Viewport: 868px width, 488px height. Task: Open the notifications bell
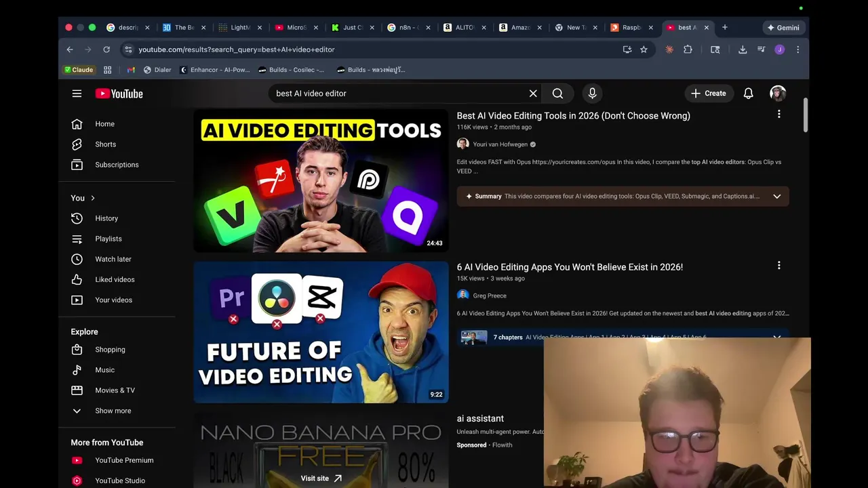pos(748,94)
